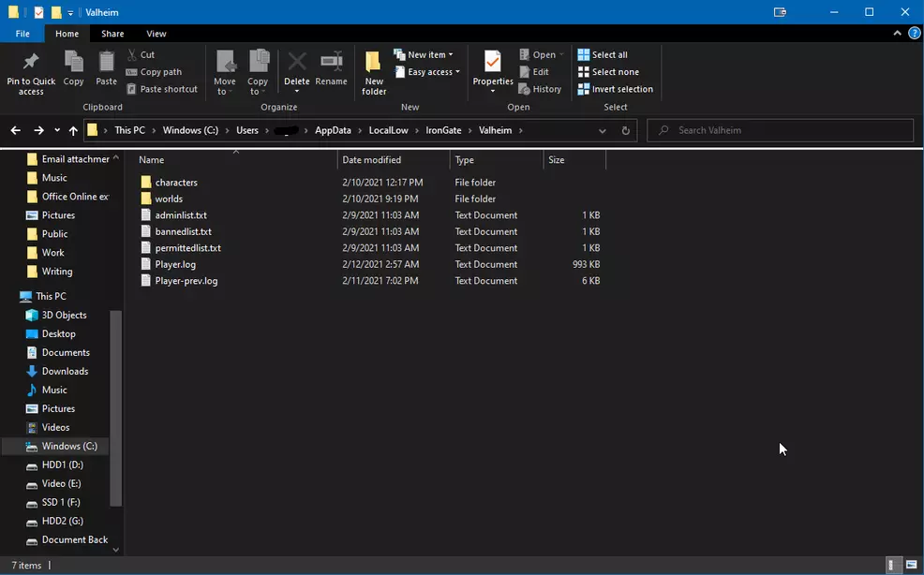Click the Open ribbon command

(x=542, y=55)
